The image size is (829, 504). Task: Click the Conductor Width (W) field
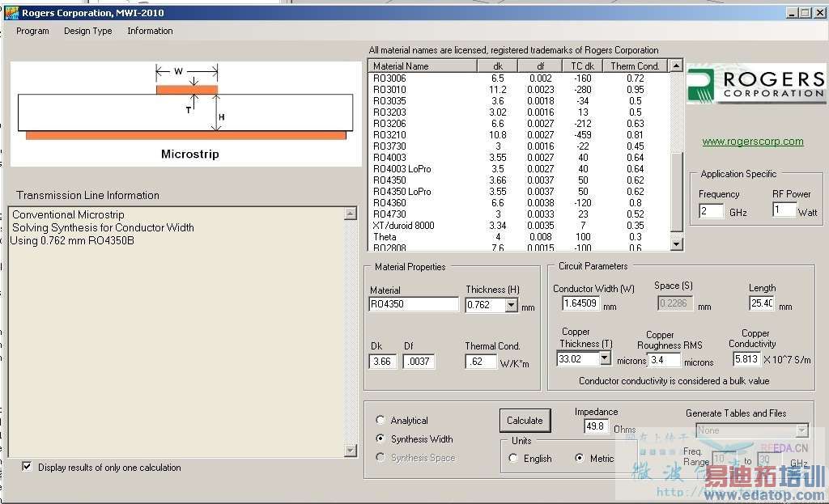click(x=581, y=303)
